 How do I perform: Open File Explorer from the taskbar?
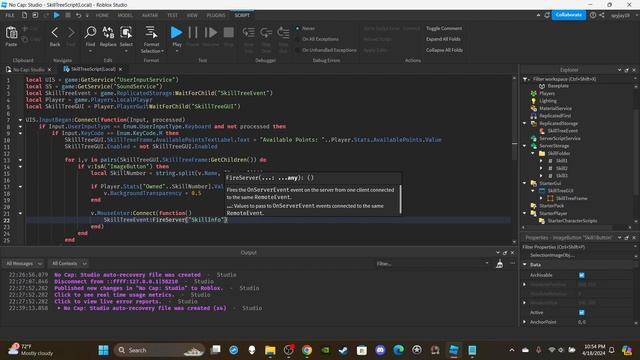[270, 350]
